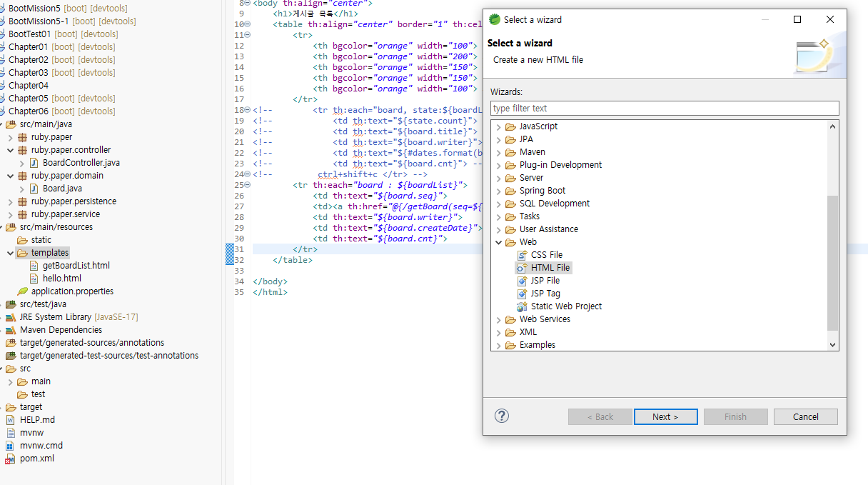This screenshot has width=868, height=485.
Task: Select the HTML File wizard entry
Action: pos(543,268)
